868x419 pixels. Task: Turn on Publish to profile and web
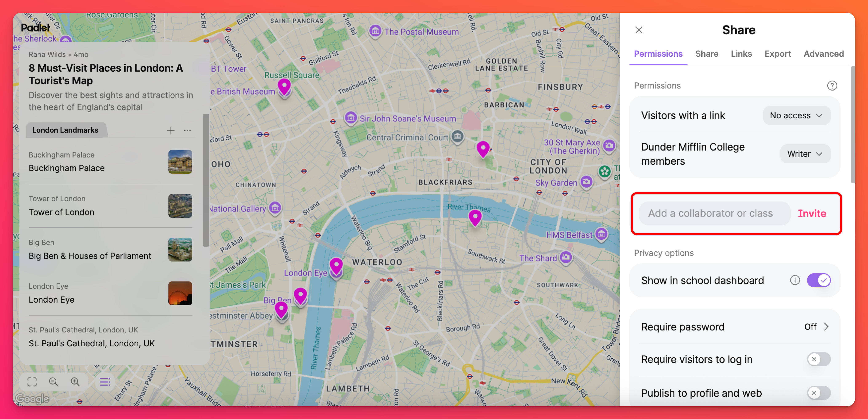coord(818,393)
